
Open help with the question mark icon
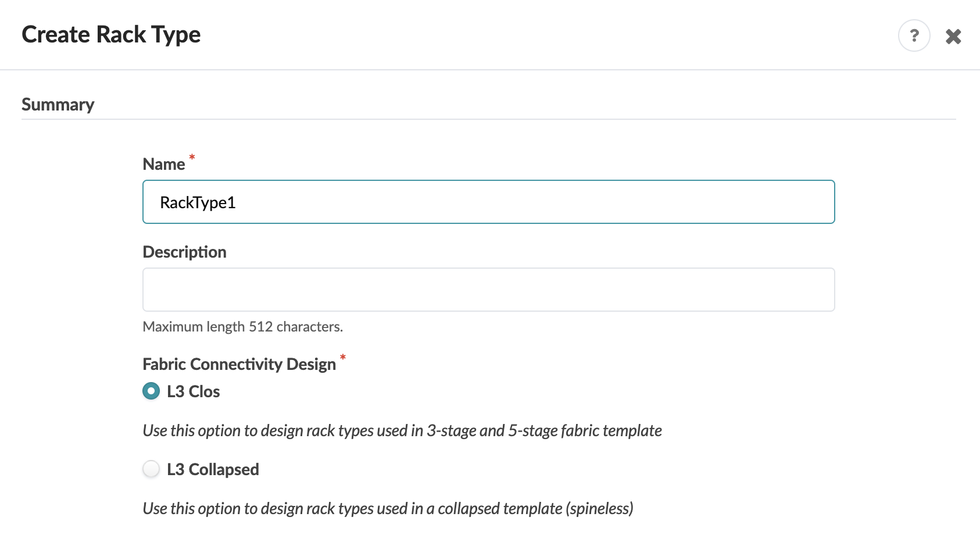tap(914, 35)
